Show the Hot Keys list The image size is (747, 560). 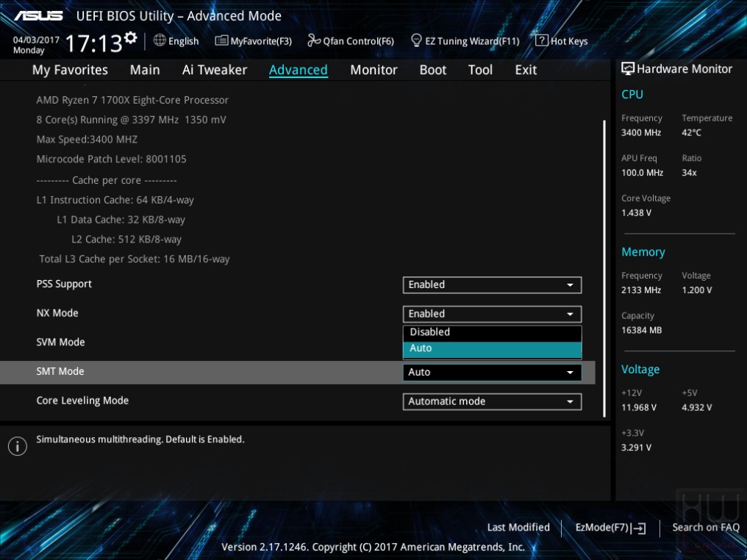point(562,41)
